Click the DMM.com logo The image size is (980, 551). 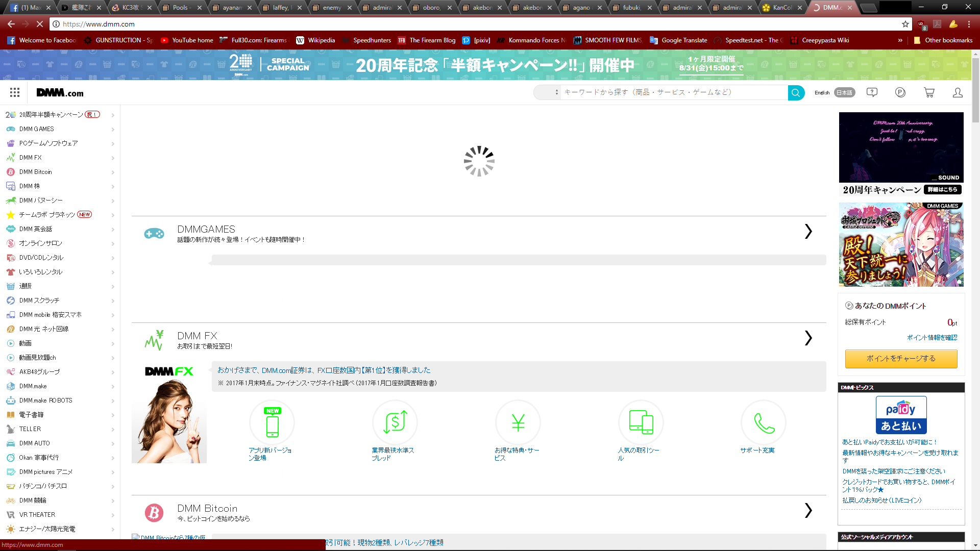click(x=60, y=93)
